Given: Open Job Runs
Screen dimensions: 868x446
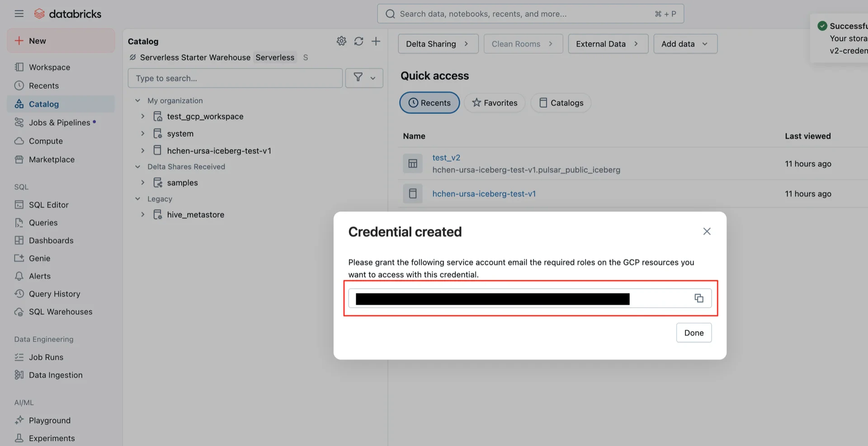Looking at the screenshot, I should [x=61, y=357].
